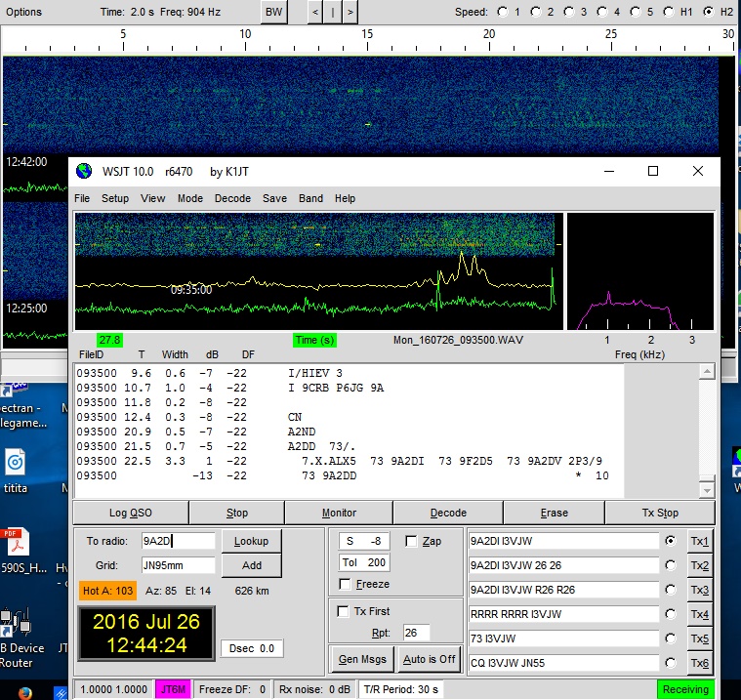Open the Firefox icon in the taskbar
The image size is (741, 700).
[x=25, y=693]
